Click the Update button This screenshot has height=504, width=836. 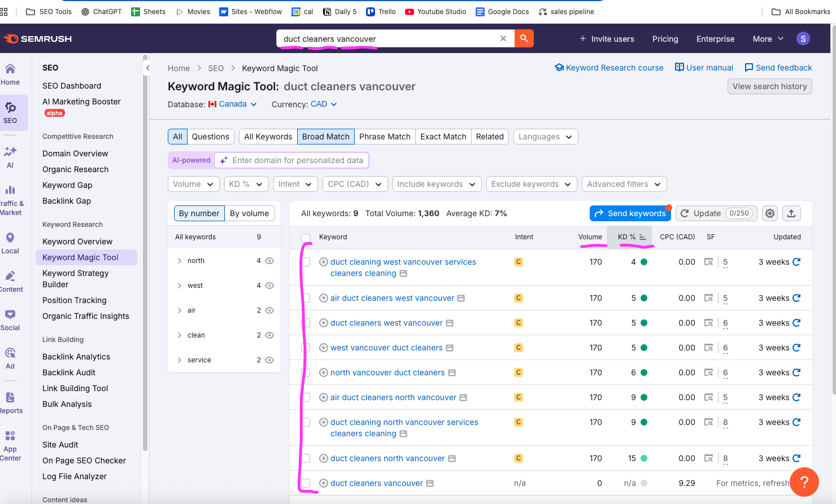point(716,213)
